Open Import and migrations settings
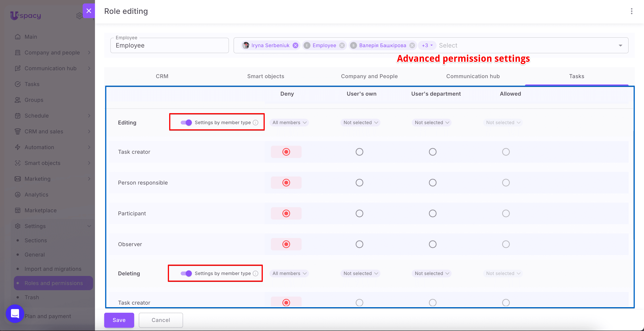This screenshot has height=331, width=644. 53,269
